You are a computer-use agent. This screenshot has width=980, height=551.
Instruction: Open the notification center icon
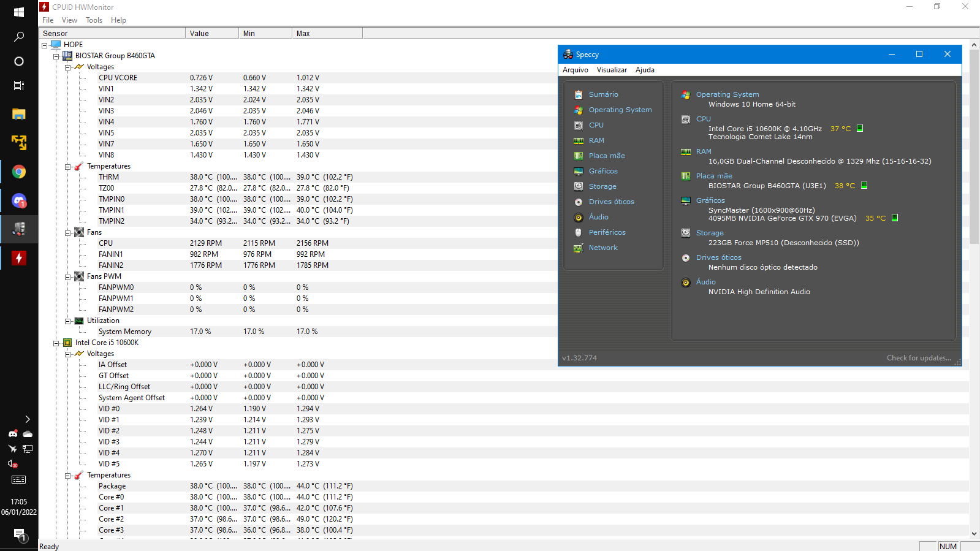pyautogui.click(x=19, y=534)
